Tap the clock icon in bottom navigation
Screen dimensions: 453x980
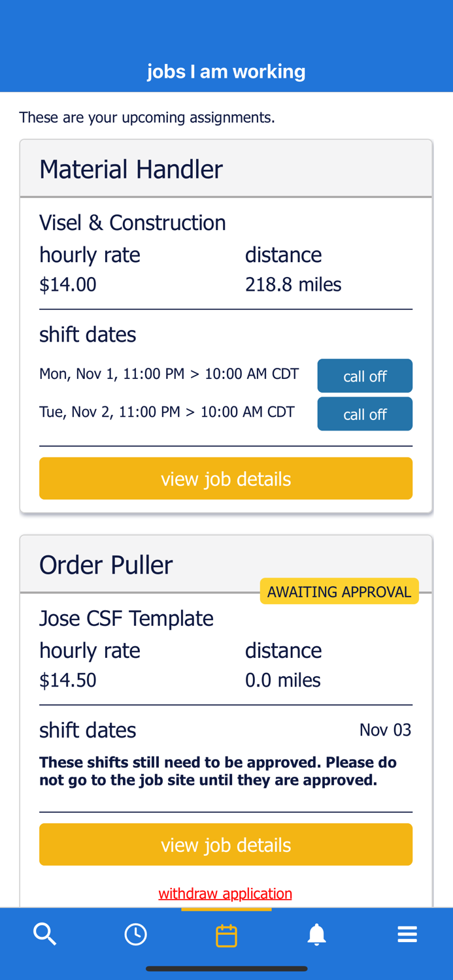tap(135, 934)
